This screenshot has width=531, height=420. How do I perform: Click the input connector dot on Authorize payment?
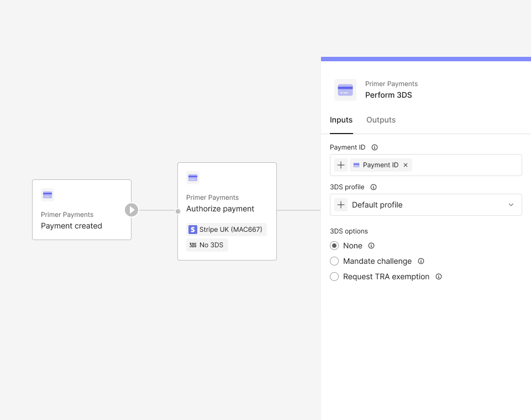pos(178,211)
